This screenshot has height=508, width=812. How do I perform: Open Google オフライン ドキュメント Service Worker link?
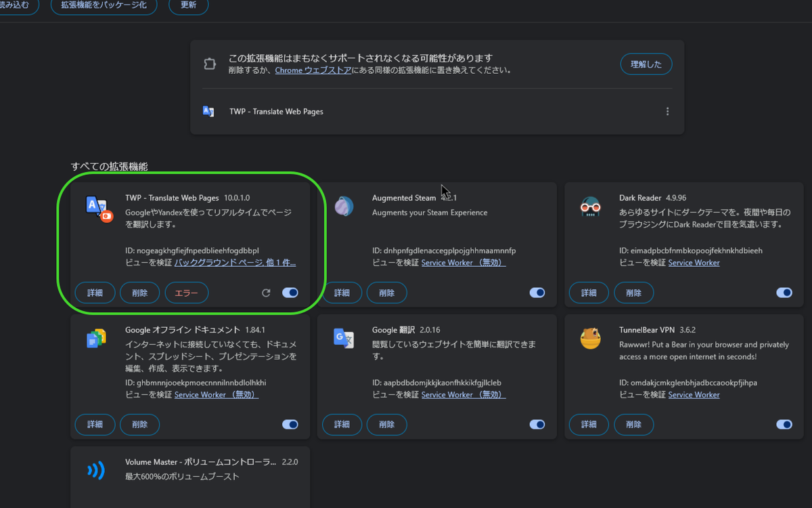(x=217, y=394)
